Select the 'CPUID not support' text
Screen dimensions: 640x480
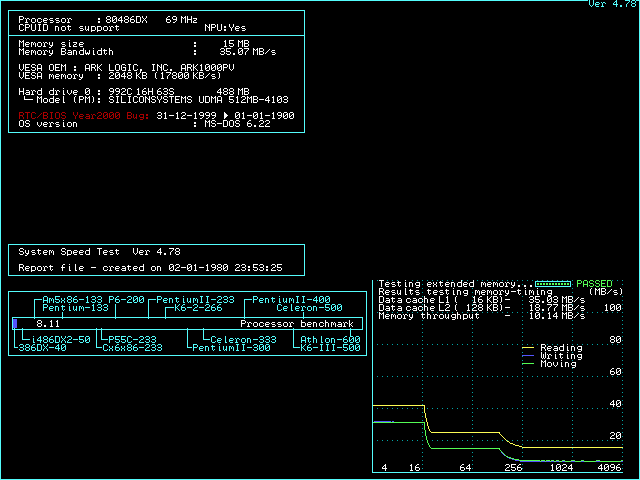click(69, 28)
